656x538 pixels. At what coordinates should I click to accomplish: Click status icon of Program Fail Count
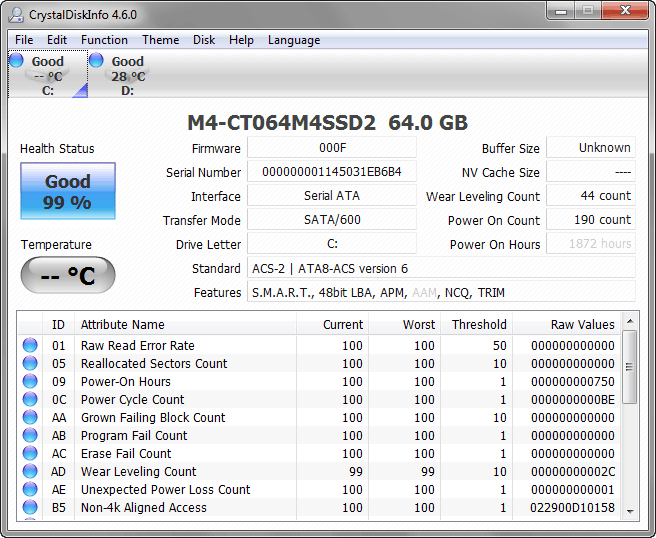(x=30, y=436)
